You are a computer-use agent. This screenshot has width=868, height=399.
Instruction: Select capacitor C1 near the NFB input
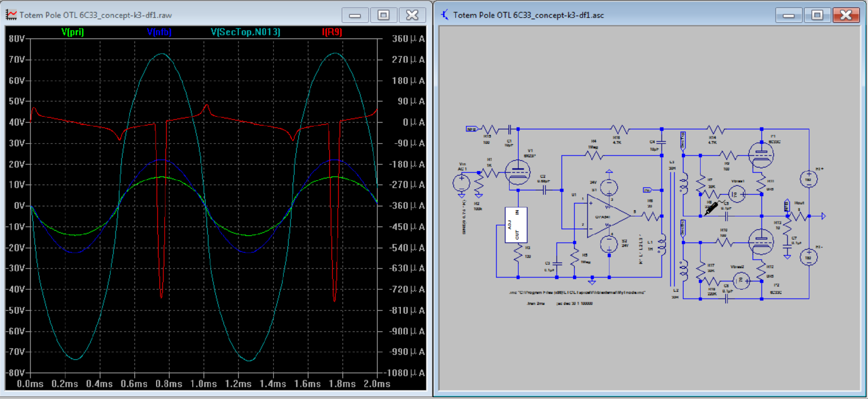click(x=510, y=129)
